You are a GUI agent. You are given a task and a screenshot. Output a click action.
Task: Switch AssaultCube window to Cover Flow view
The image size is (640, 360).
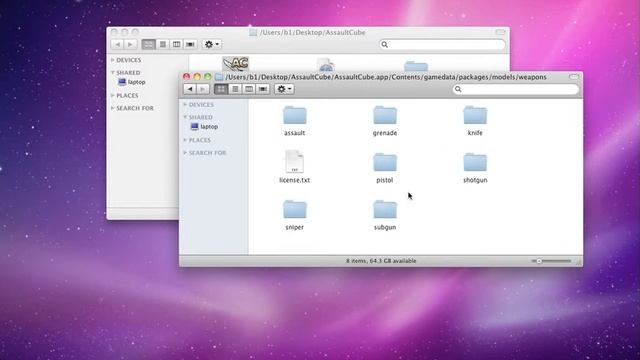coord(190,44)
